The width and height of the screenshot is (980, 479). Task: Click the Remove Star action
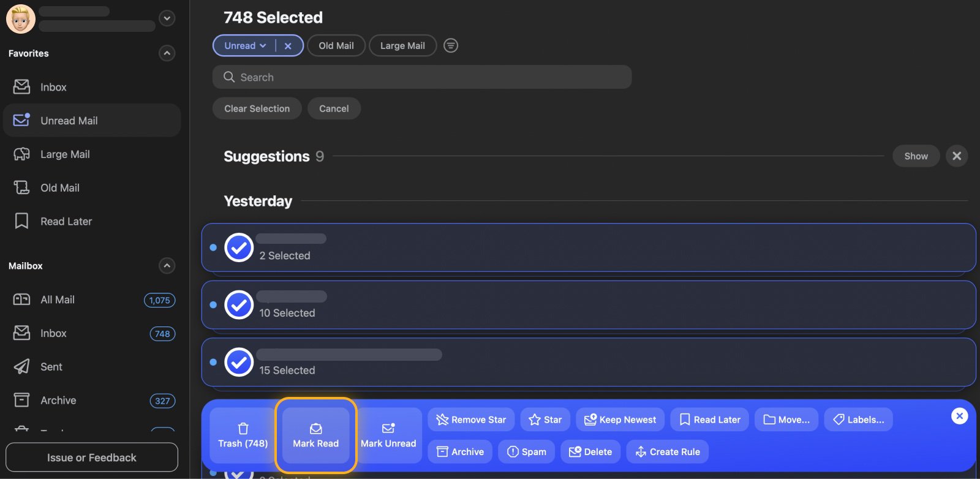point(471,420)
